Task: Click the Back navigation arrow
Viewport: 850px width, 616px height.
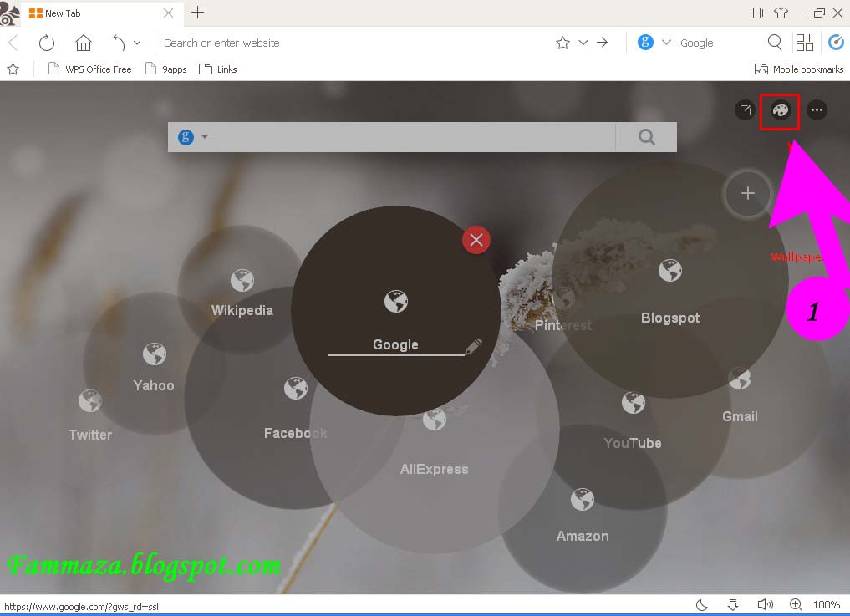Action: coord(13,43)
